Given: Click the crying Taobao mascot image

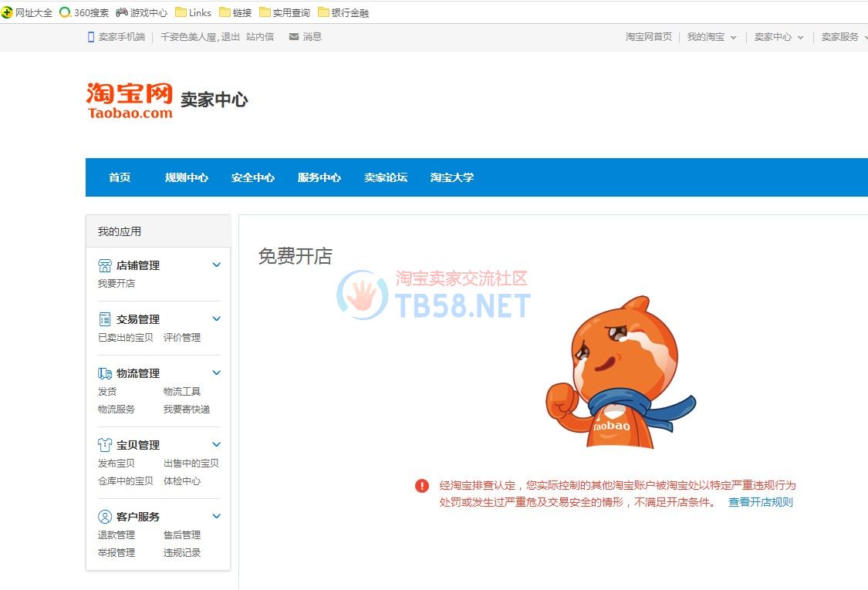Looking at the screenshot, I should click(x=620, y=373).
